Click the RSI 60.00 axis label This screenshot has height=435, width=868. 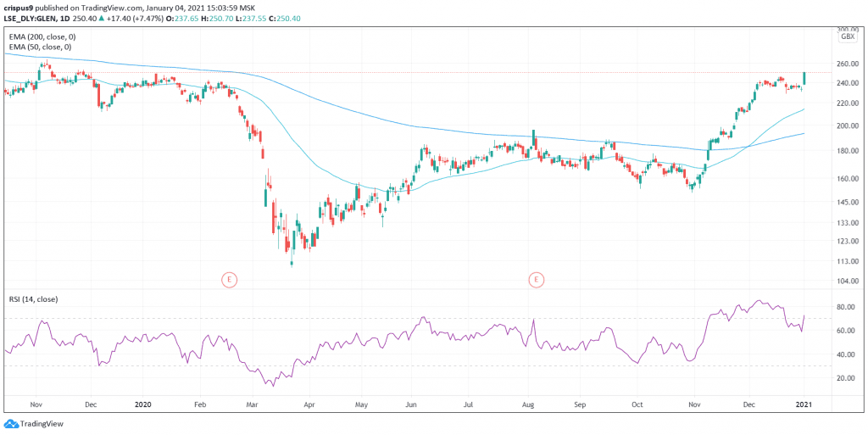coord(848,331)
